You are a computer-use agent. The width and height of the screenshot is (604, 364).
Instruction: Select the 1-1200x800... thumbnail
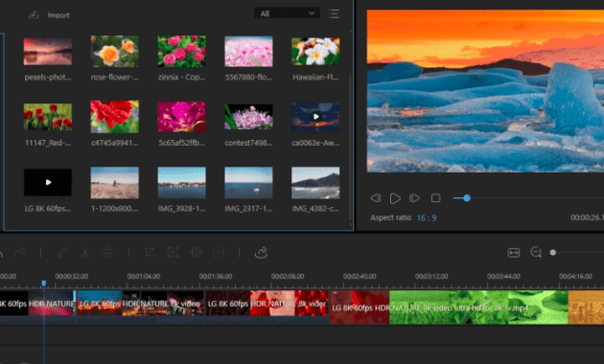(114, 182)
